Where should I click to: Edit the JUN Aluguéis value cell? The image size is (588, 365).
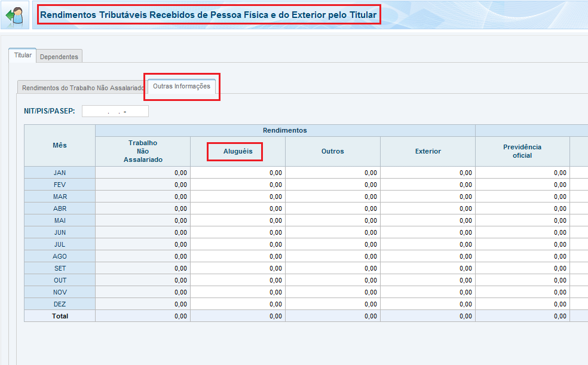[x=238, y=233]
